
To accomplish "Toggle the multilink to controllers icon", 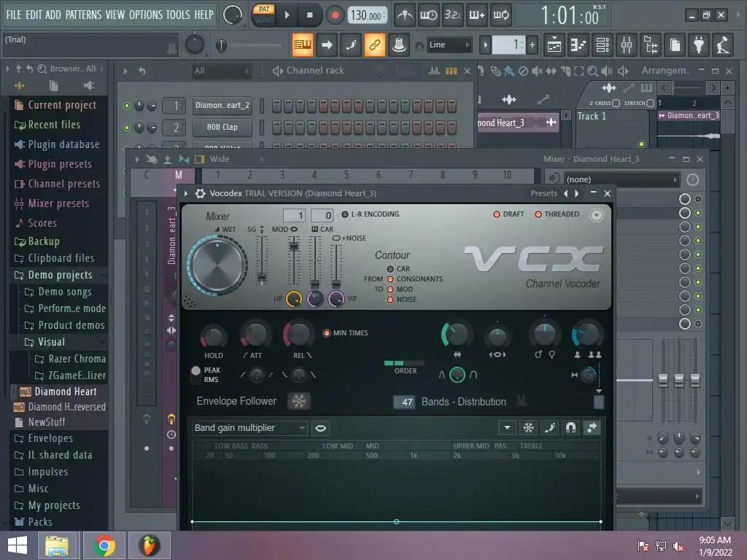I will 375,44.
